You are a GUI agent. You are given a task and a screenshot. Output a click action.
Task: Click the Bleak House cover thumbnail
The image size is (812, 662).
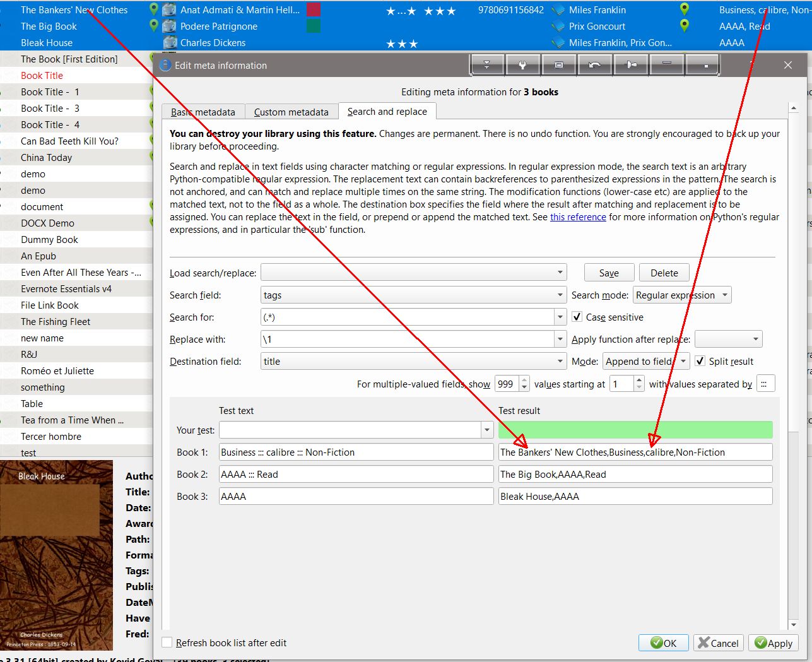point(57,555)
